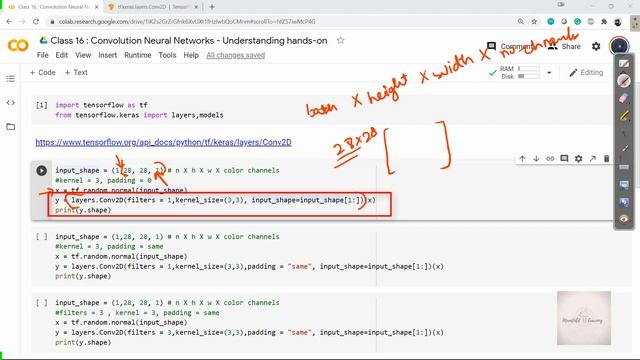Open the Files folder sidebar panel
The image size is (640, 360).
click(x=11, y=127)
